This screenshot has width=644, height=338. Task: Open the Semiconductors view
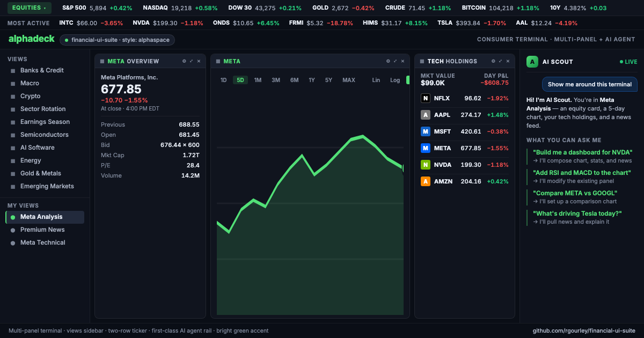(x=45, y=135)
